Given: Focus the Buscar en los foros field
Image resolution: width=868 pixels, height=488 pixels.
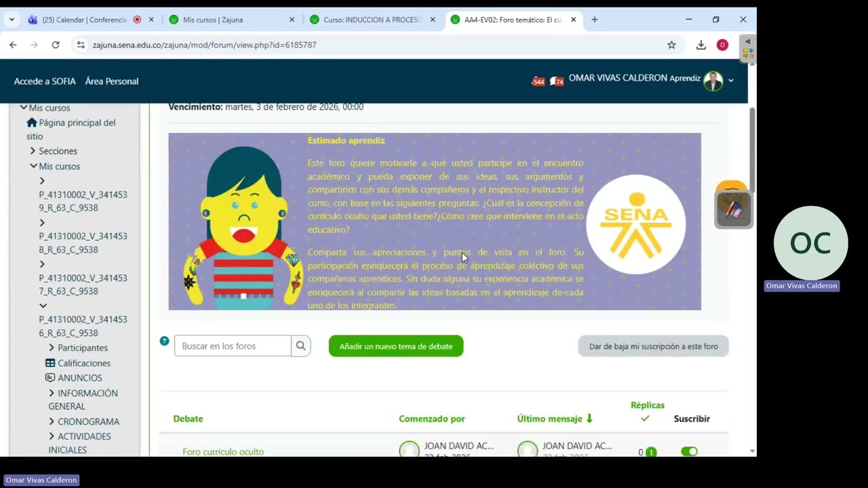Looking at the screenshot, I should tap(233, 346).
